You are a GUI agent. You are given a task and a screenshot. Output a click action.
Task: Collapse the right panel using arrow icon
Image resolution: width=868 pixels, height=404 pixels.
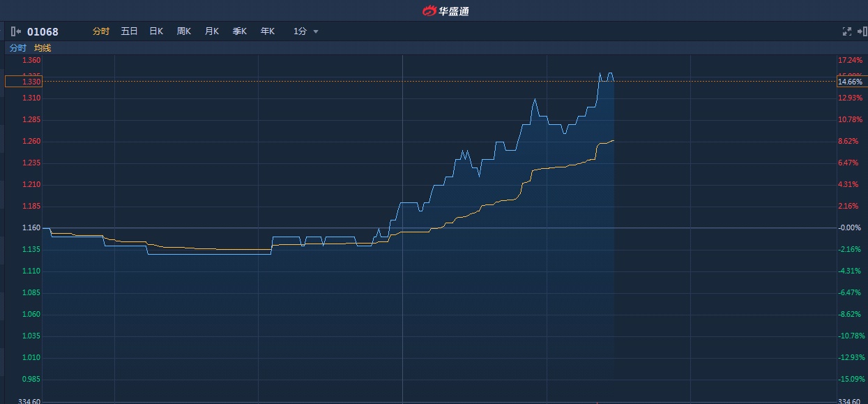click(862, 31)
